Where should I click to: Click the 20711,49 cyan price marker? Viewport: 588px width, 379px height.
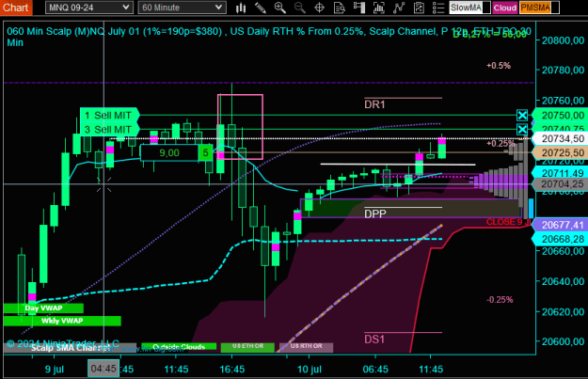coord(561,173)
